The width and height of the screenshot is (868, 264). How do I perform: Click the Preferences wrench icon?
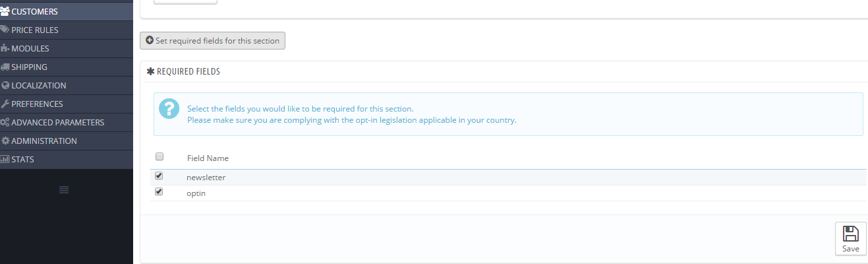(5, 104)
